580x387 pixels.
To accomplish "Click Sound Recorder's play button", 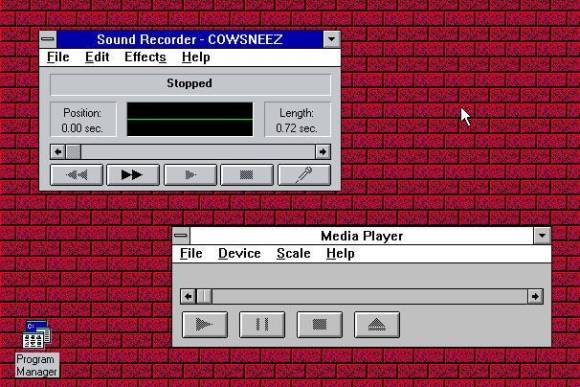I will pos(190,175).
